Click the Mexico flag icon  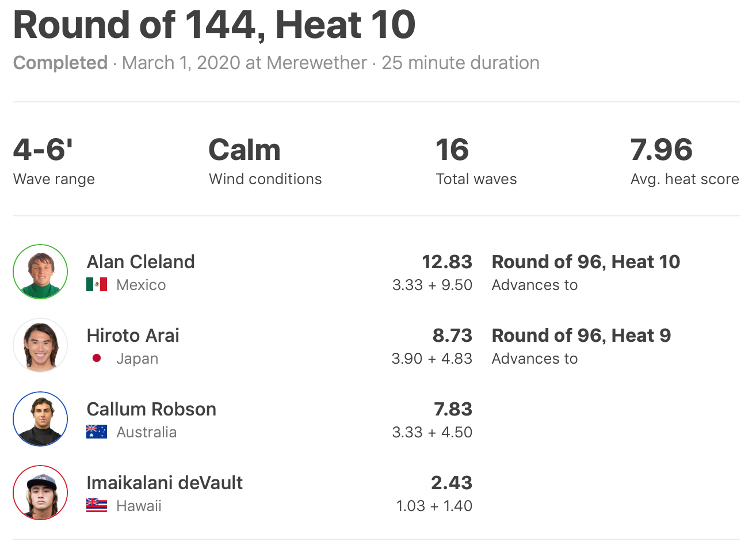(x=97, y=284)
